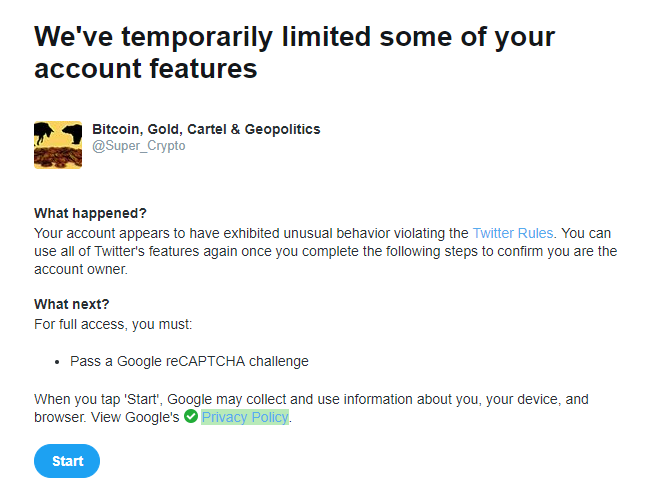Click the 'What happened?' heading
This screenshot has width=647, height=502.
90,213
